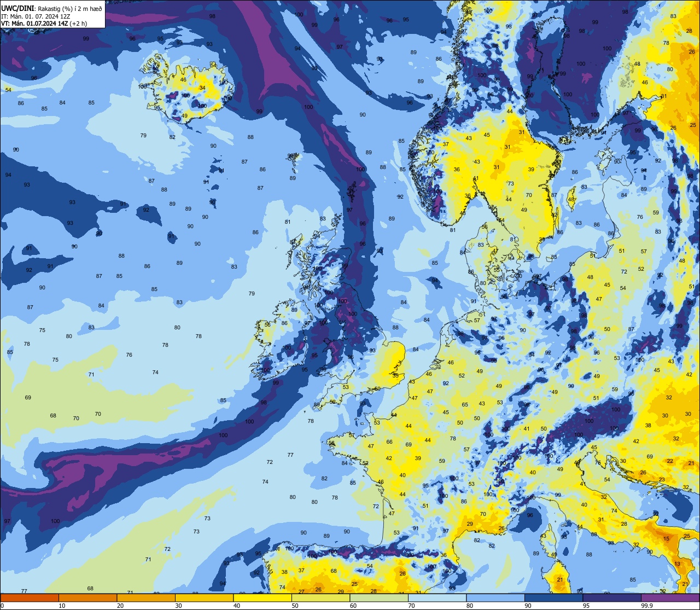Click the 'UWC/DINI: Rakastig (%) í 2 m hæð' title
Screen dimensions: 700x610
point(51,8)
